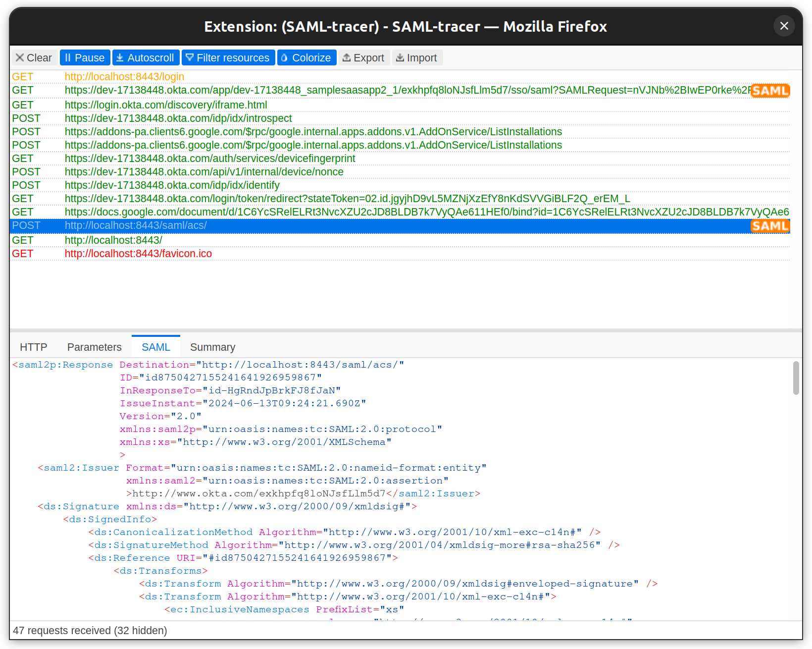
Task: Toggle Autoscroll on the toolbar
Action: tap(146, 57)
